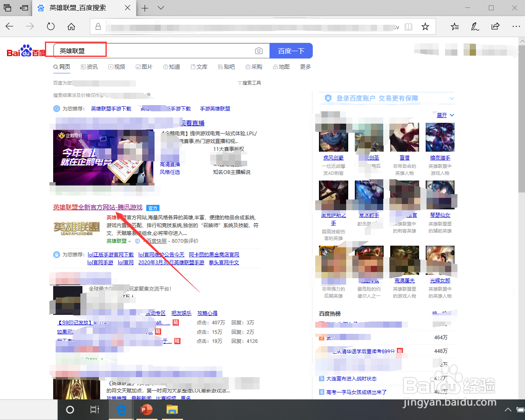This screenshot has height=420, width=525.
Task: Click into the Baidu search input field
Action: 162,51
